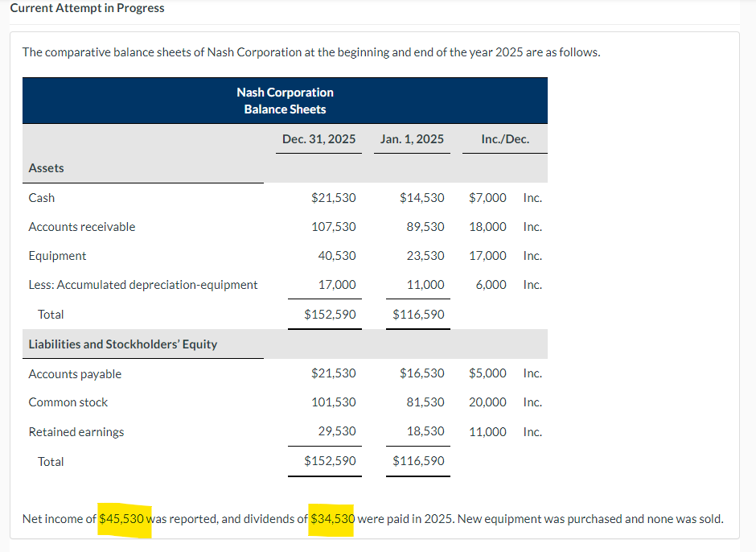Select Accounts payable beginning value $16,530
The width and height of the screenshot is (756, 552).
[x=422, y=373]
